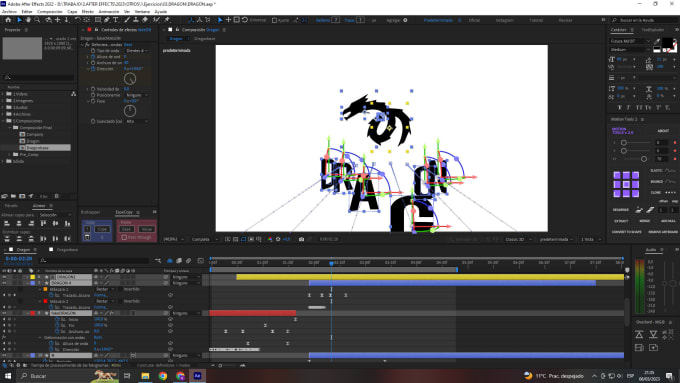Click the timeline layer search field
The width and height of the screenshot is (680, 383).
[x=94, y=261]
